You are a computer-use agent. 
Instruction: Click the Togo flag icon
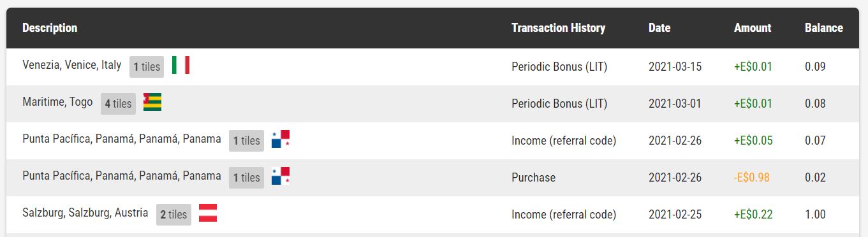click(x=152, y=102)
